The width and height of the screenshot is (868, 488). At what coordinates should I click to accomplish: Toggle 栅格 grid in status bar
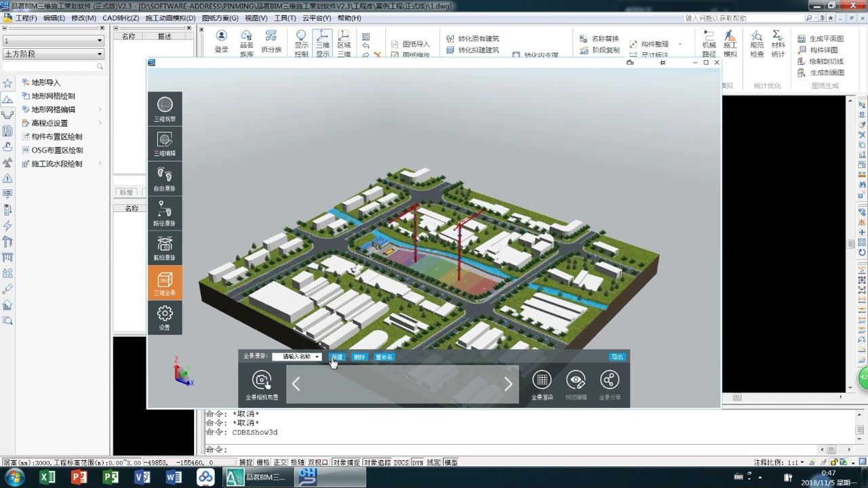[x=263, y=462]
